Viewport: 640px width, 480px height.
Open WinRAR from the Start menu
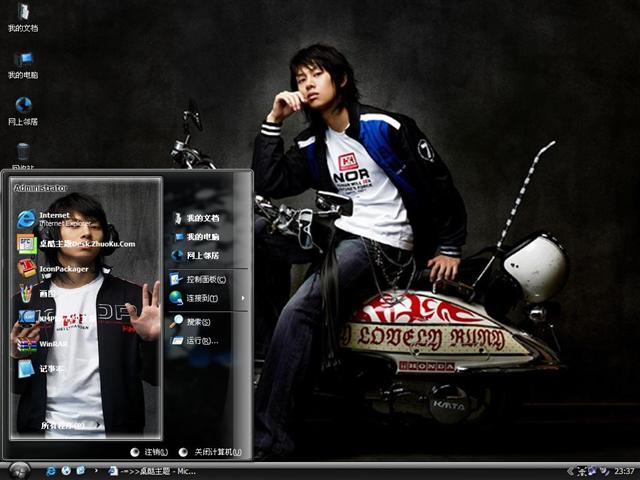(42, 344)
